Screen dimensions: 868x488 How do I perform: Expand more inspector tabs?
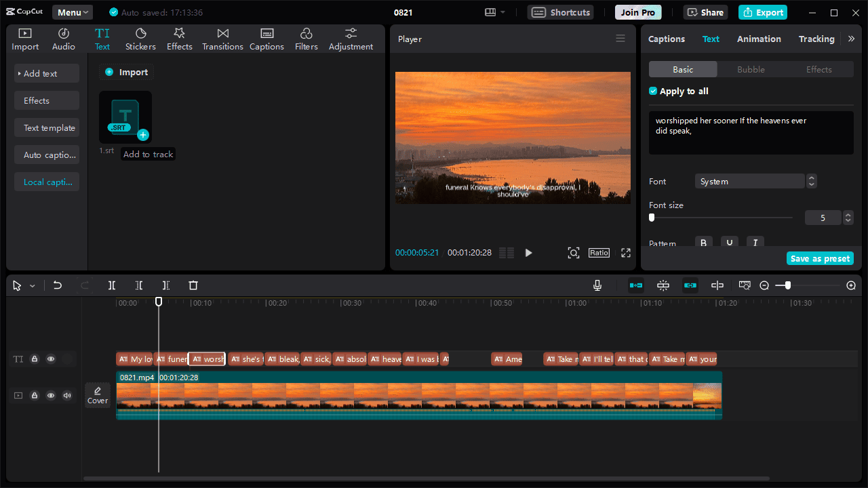click(x=851, y=39)
